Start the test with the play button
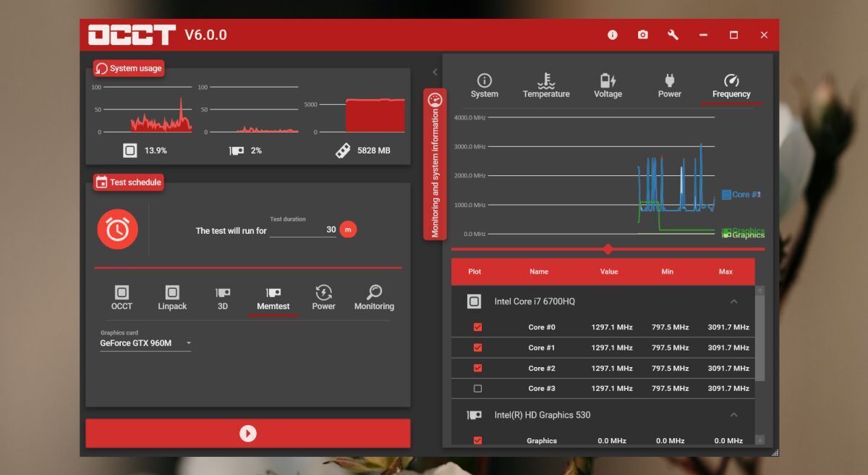The height and width of the screenshot is (475, 868). [x=248, y=433]
